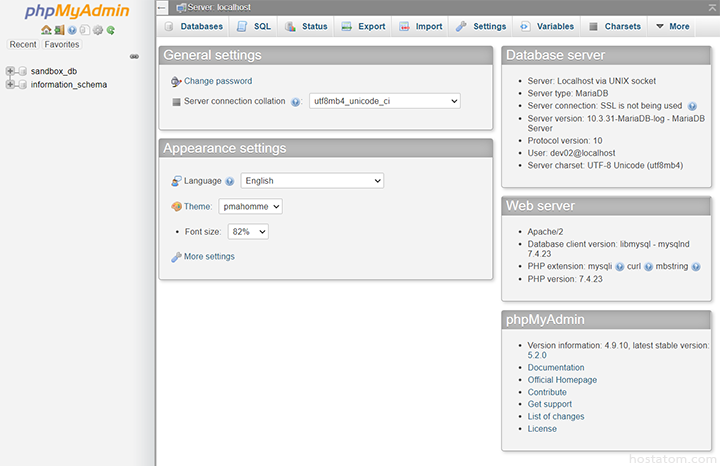Click the help icon beside Server connection collation
720x466 pixels.
(296, 102)
